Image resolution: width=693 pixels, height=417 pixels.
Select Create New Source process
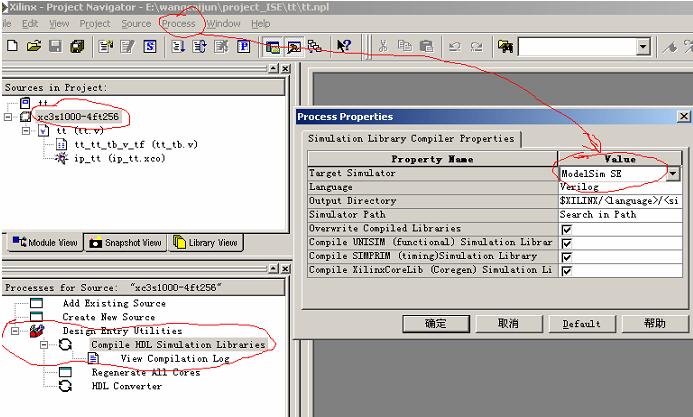[x=109, y=317]
